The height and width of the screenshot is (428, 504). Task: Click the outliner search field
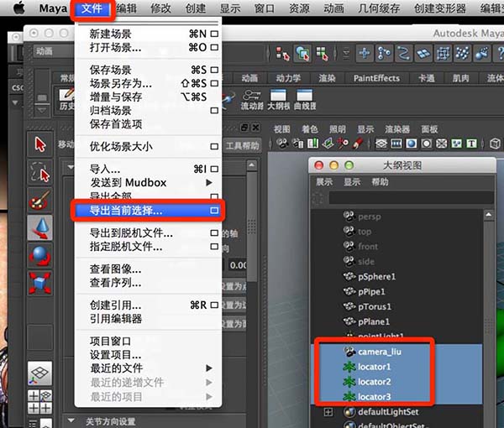pos(411,197)
